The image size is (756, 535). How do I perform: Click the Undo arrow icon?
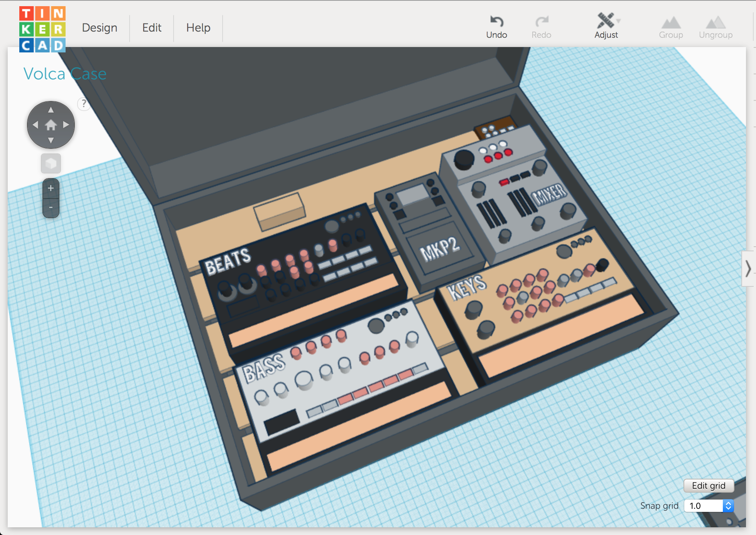click(x=496, y=22)
